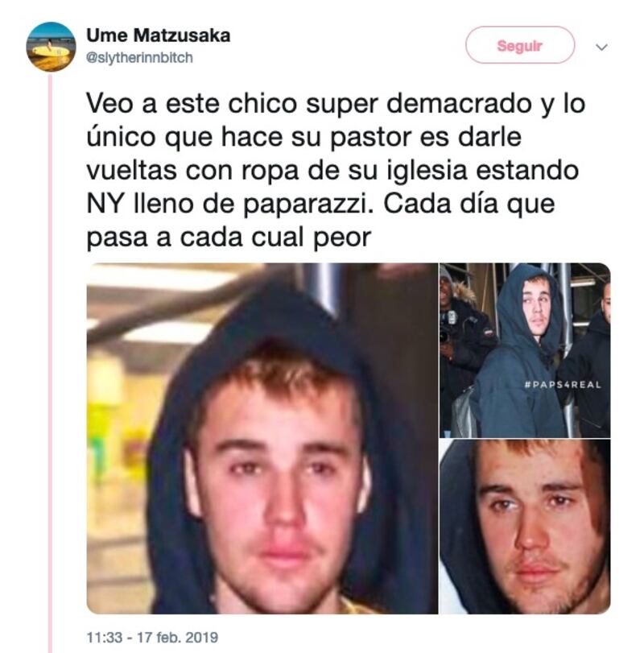This screenshot has width=644, height=653.
Task: Click the word 'demacrado' in the tweet
Action: point(459,104)
